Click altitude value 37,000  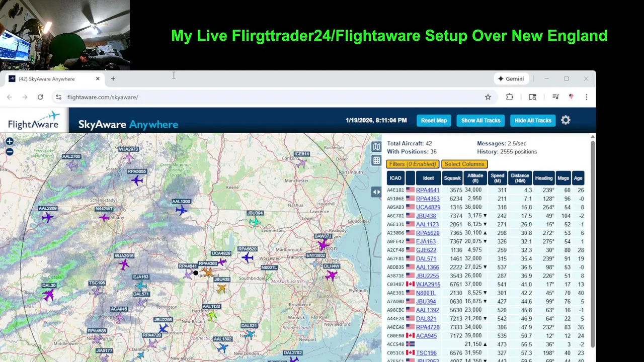click(x=473, y=284)
